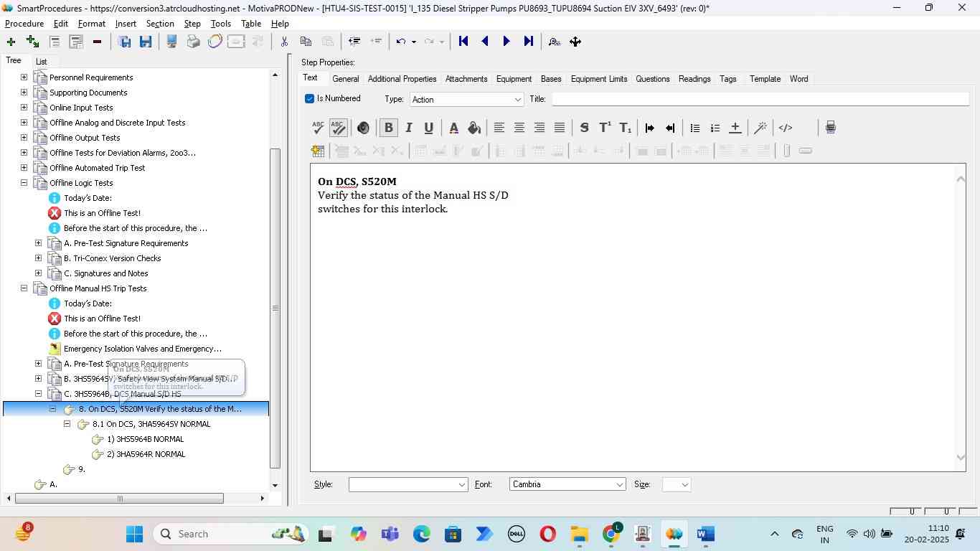Image resolution: width=980 pixels, height=551 pixels.
Task: Open Microsoft Word from the taskbar
Action: pyautogui.click(x=706, y=534)
